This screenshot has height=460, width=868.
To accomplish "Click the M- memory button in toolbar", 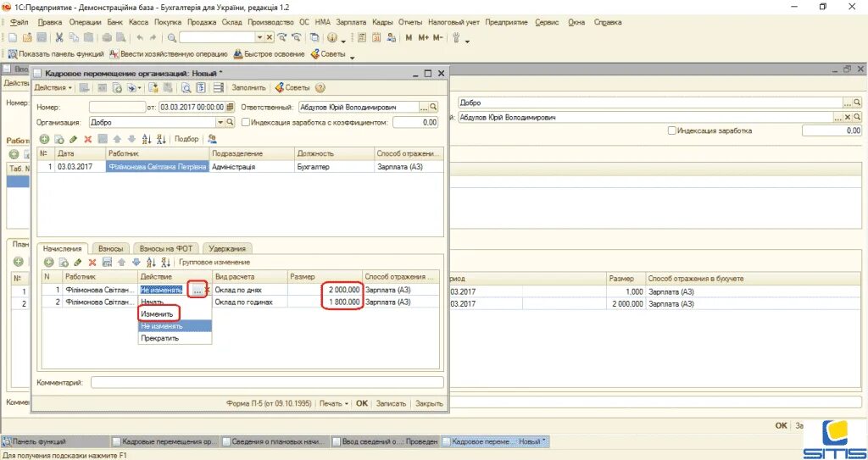I will click(438, 37).
